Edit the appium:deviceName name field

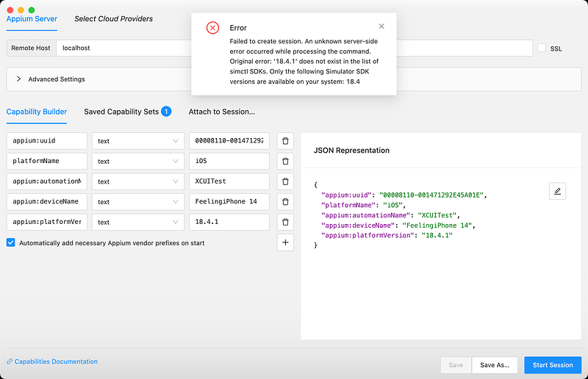47,202
